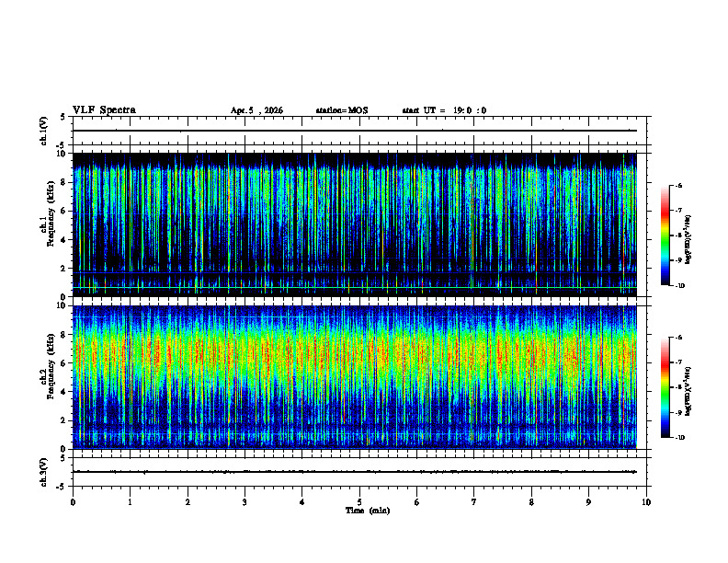This screenshot has width=728, height=563.
Task: Click the "5" minute tick on the time axis
Action: 359,502
